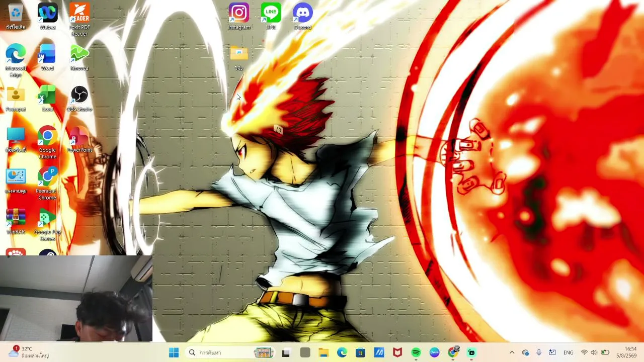This screenshot has width=644, height=362.
Task: Select the Microsoft Edge desktop shortcut
Action: (x=16, y=61)
